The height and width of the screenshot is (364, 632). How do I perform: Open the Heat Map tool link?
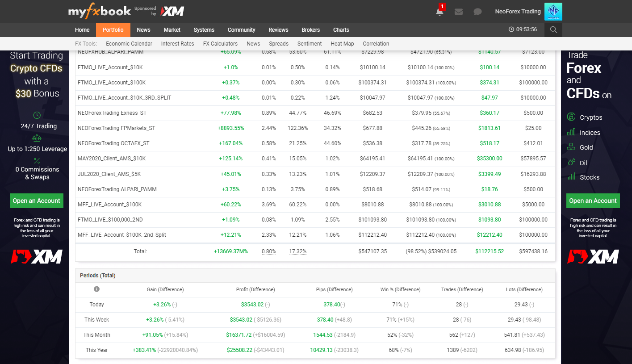(x=342, y=44)
